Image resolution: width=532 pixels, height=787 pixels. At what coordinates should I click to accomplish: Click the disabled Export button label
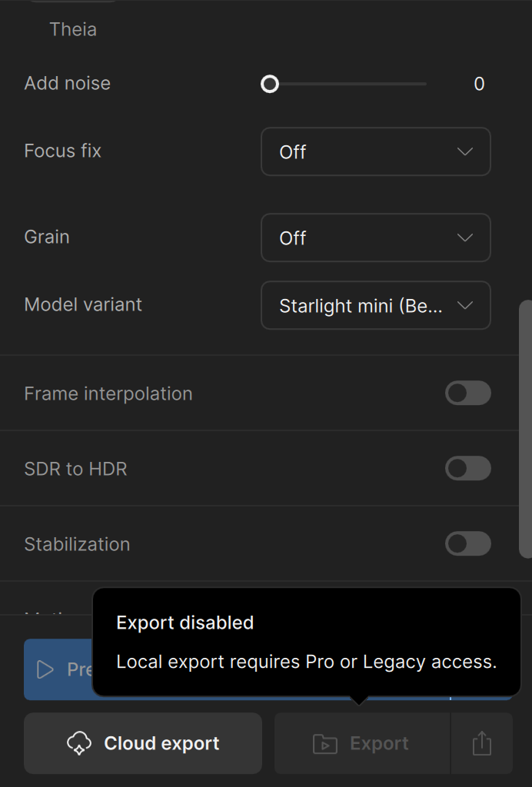(379, 743)
